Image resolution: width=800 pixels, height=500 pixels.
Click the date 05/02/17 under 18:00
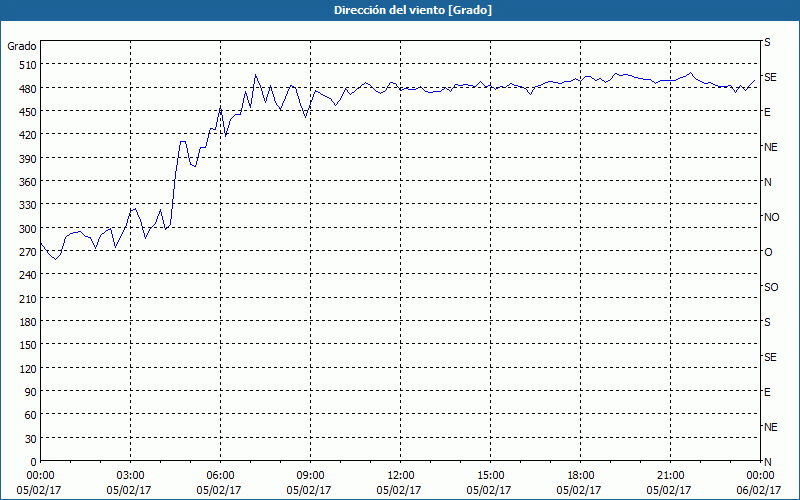coord(579,490)
